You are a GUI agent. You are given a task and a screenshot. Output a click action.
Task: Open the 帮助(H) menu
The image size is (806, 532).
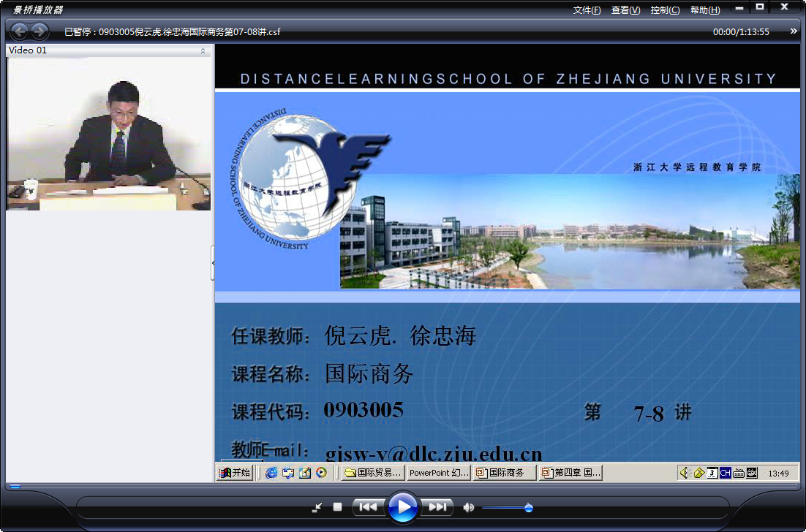coord(705,9)
